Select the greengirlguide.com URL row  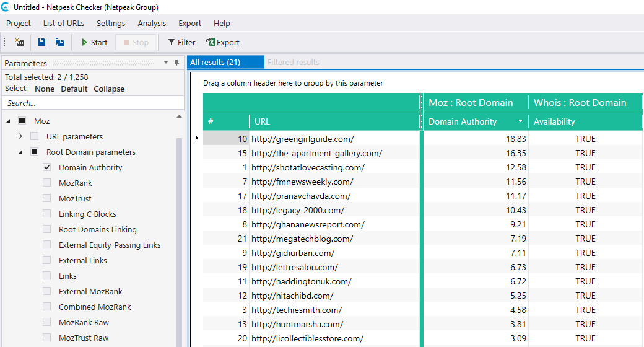pyautogui.click(x=334, y=139)
